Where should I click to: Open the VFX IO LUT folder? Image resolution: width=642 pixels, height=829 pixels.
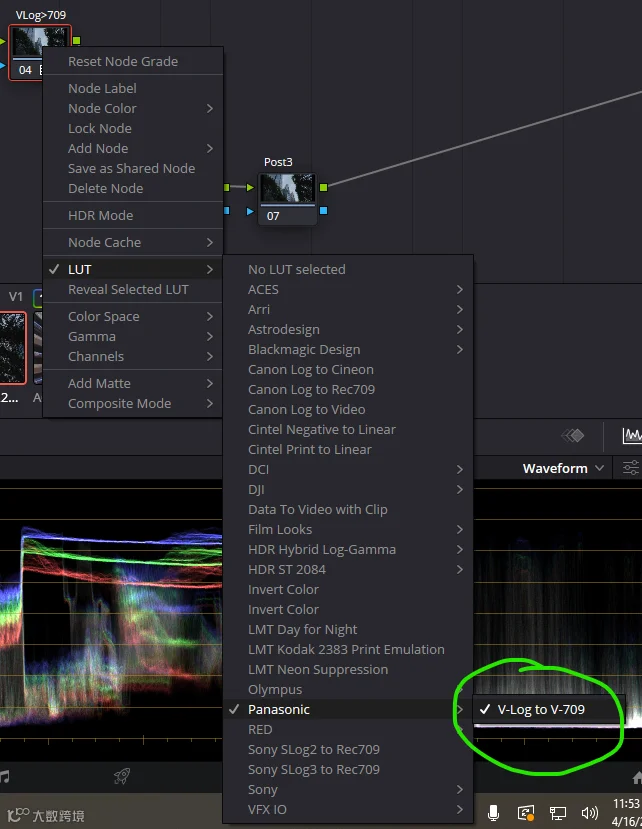click(x=347, y=810)
